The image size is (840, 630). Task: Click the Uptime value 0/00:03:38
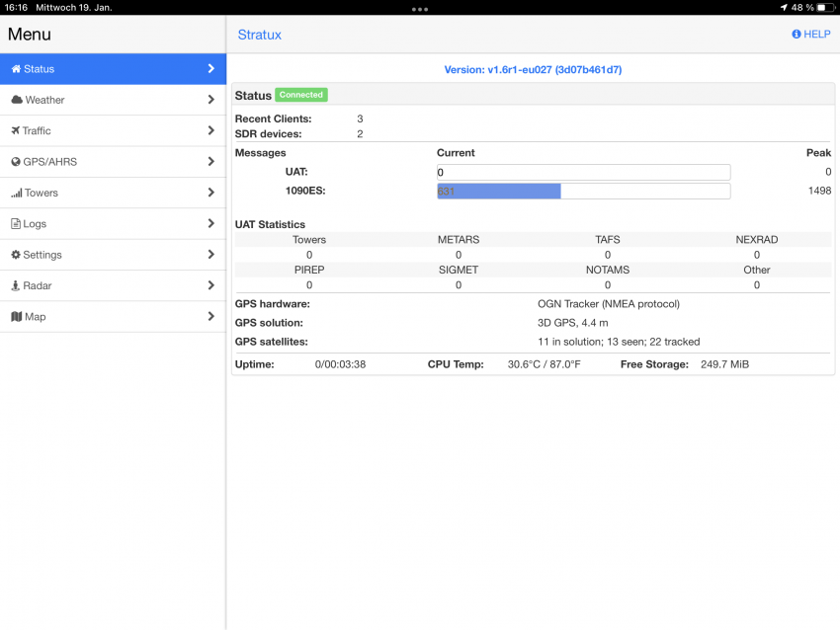click(340, 364)
